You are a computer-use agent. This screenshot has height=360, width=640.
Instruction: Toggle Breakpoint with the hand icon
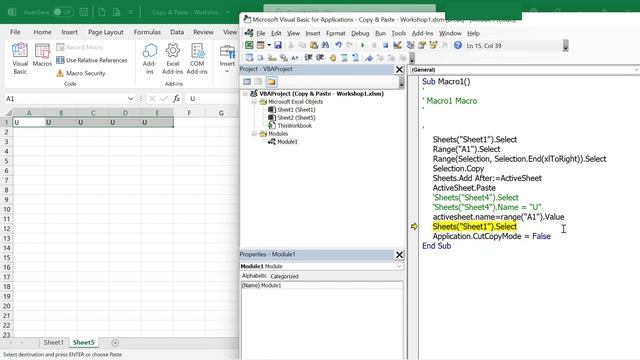point(333,58)
